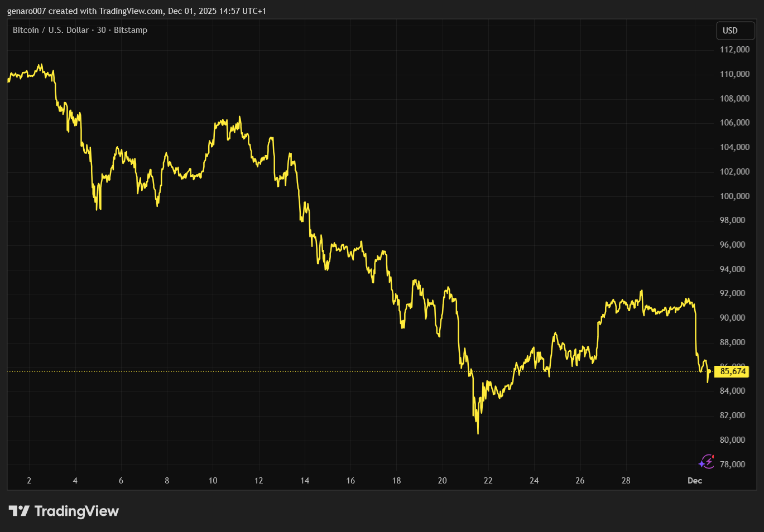The width and height of the screenshot is (764, 532).
Task: Open the USD currency selector
Action: 735,31
